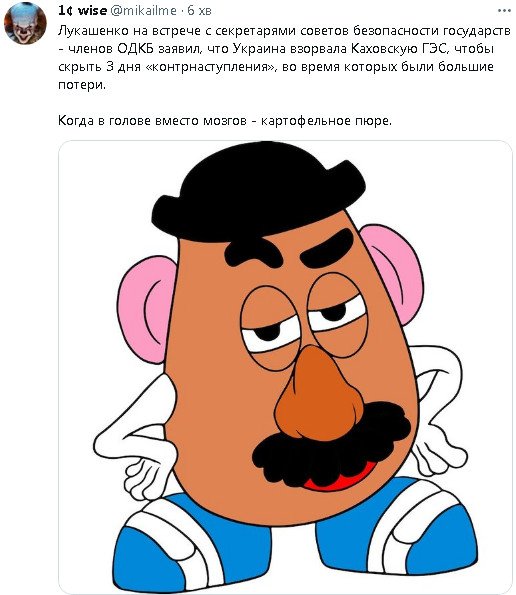
Task: Click the black hat on the potato
Action: coord(258,192)
